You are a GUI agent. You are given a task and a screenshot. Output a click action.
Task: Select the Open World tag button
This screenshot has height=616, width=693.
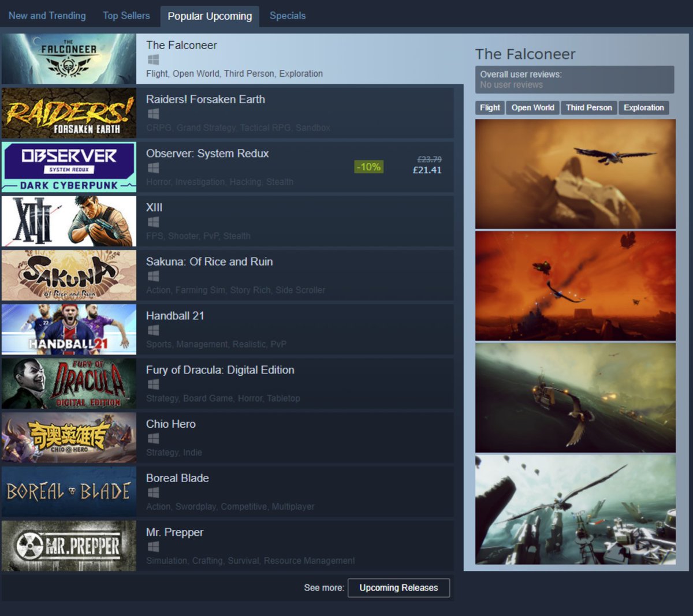pos(532,108)
